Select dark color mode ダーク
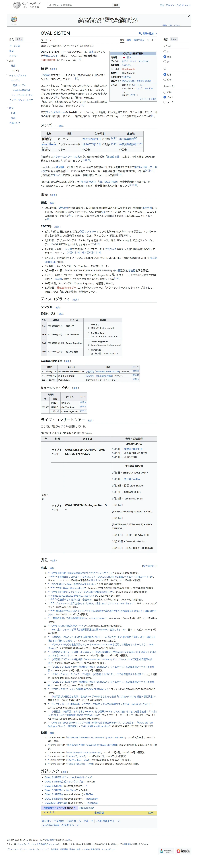Image resolution: width=198 pixels, height=868 pixels. (165, 102)
